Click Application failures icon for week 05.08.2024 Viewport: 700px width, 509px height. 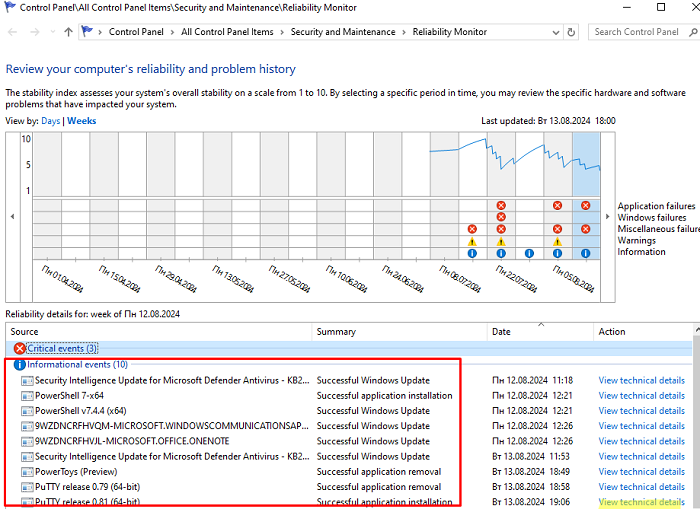557,205
